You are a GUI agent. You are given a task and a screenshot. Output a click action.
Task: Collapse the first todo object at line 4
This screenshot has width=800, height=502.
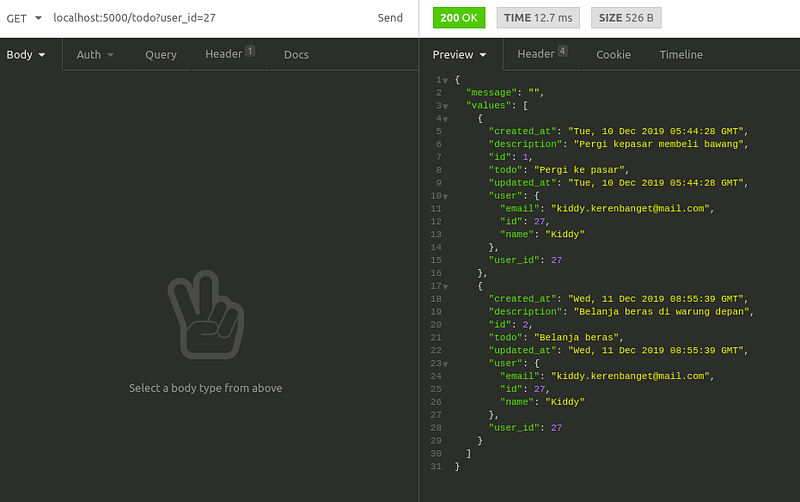pos(445,119)
